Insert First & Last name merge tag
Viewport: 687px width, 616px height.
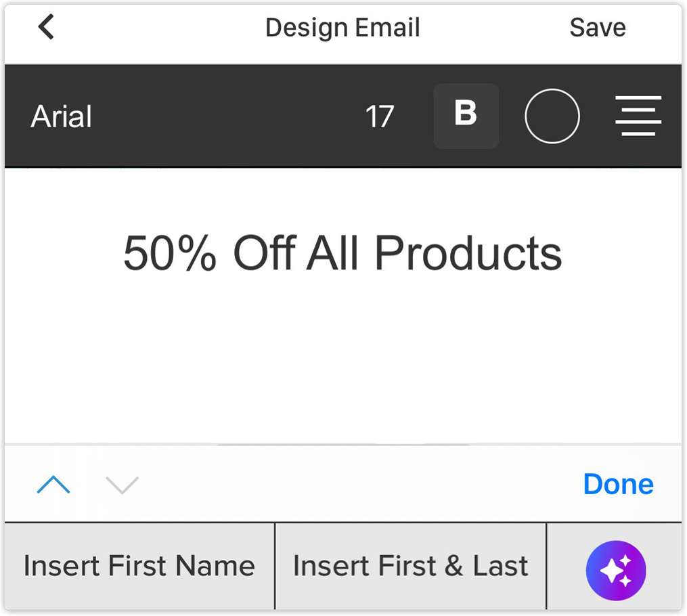click(411, 566)
